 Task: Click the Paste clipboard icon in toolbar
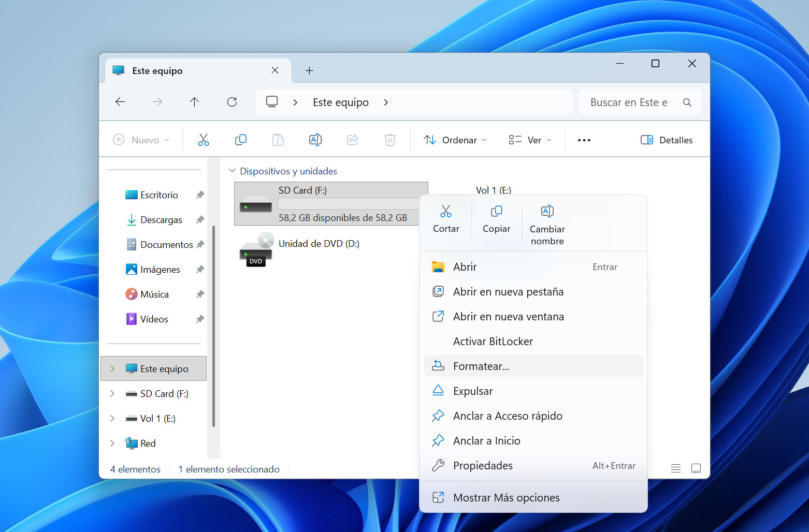click(x=278, y=140)
